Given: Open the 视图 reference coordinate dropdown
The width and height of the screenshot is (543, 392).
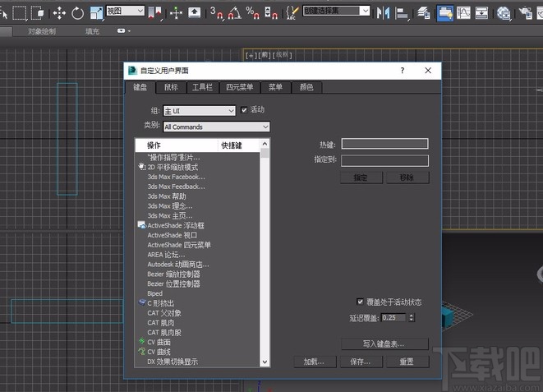Looking at the screenshot, I should tap(125, 11).
